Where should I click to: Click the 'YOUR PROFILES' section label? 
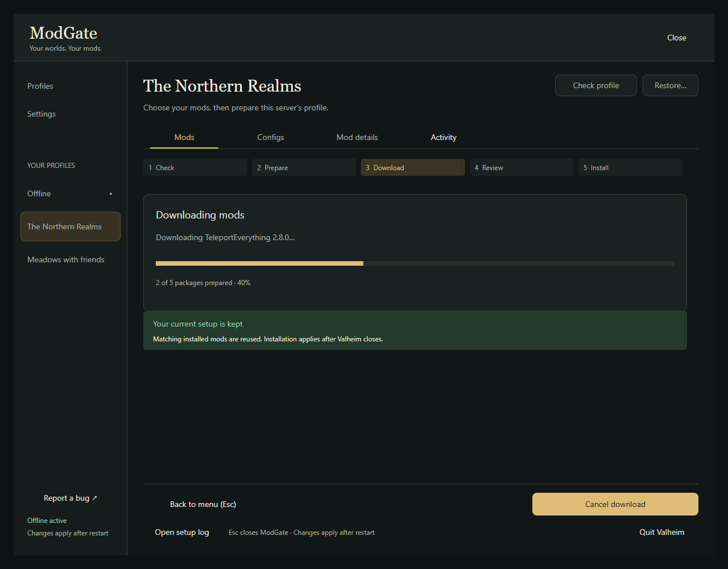pyautogui.click(x=51, y=166)
